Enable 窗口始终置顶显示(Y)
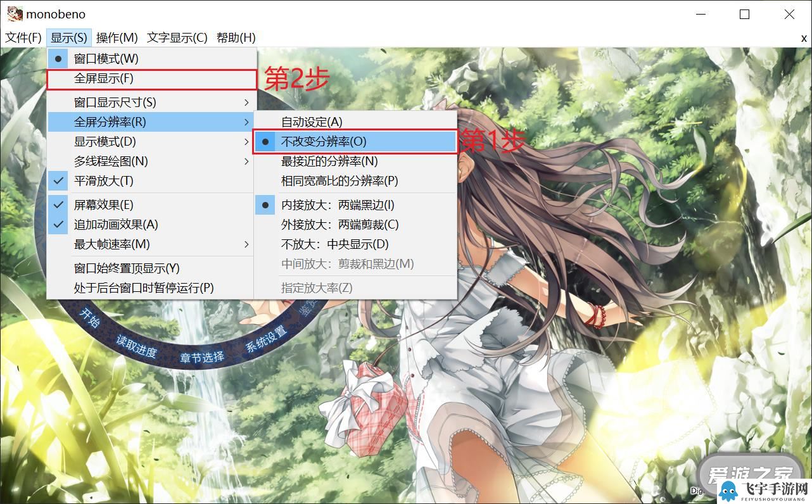The image size is (812, 504). [x=151, y=268]
